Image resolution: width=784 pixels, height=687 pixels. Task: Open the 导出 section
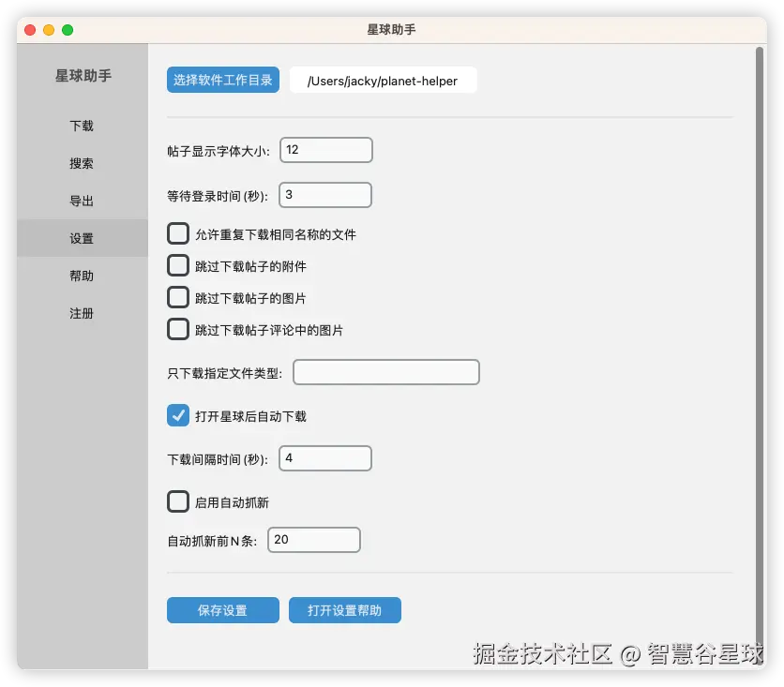[x=82, y=201]
